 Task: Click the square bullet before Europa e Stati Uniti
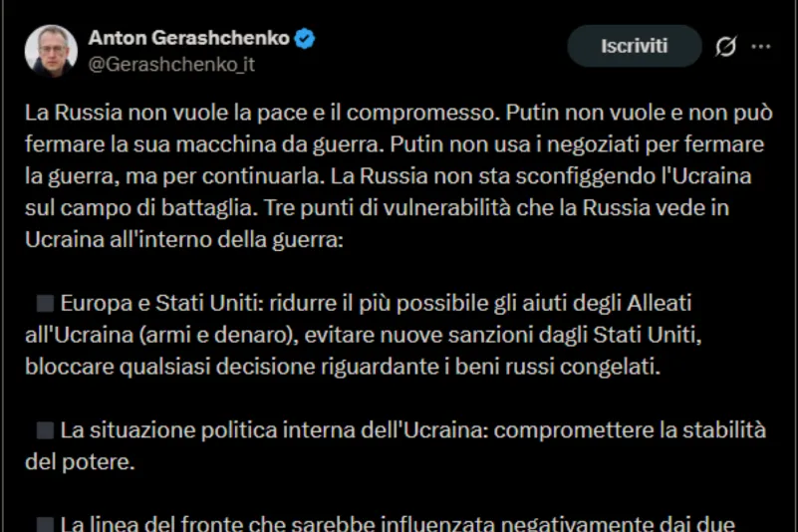point(44,303)
